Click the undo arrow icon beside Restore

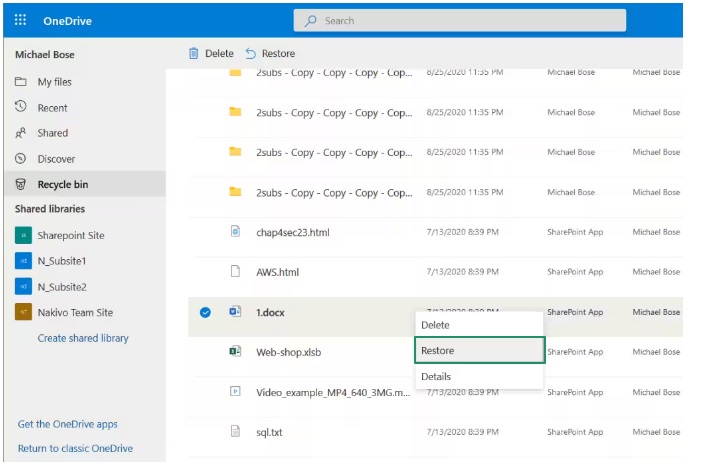point(250,54)
